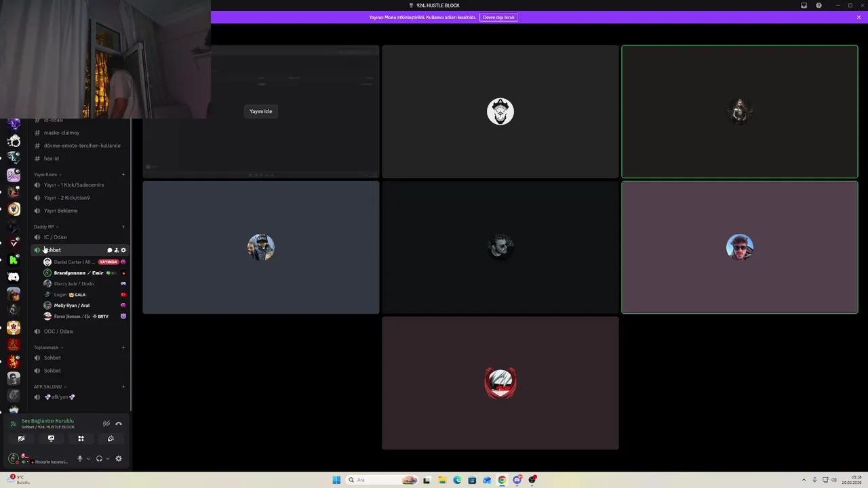This screenshot has height=488, width=868.
Task: Collapse AFK SALONU category
Action: tap(50, 387)
